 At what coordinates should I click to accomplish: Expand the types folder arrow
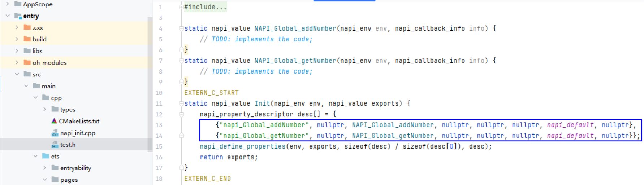click(x=44, y=109)
